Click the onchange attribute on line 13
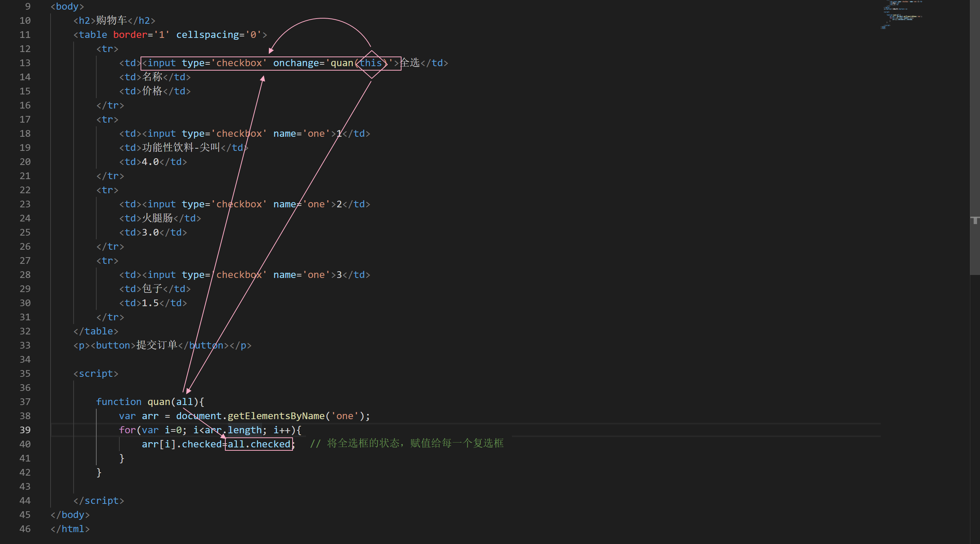The width and height of the screenshot is (980, 544). (296, 63)
